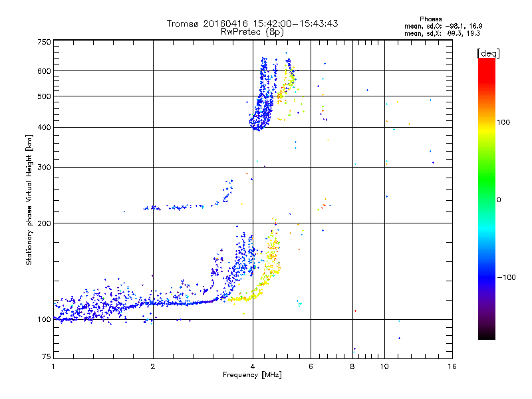Click the x-axis '8' tick label
Image resolution: width=532 pixels, height=399 pixels.
pyautogui.click(x=352, y=366)
